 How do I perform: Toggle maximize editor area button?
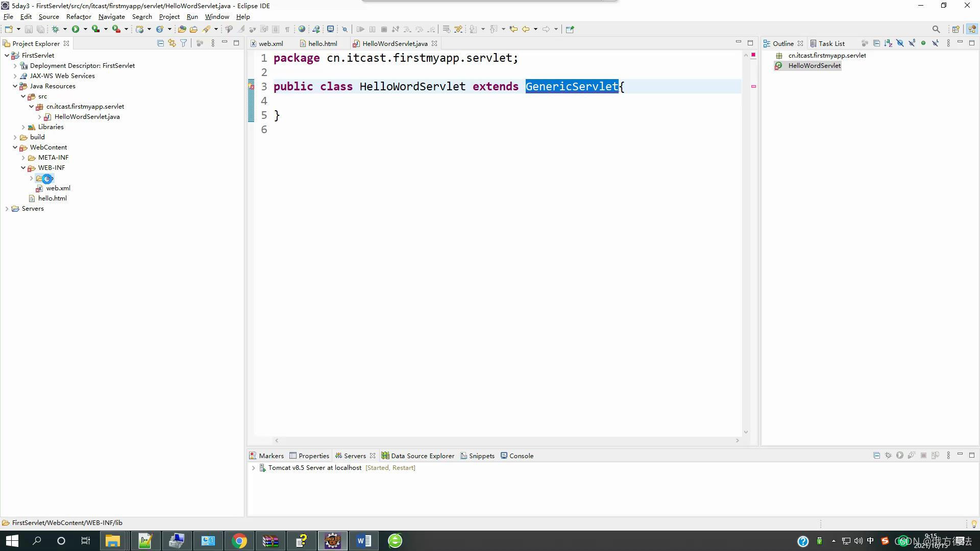tap(750, 43)
